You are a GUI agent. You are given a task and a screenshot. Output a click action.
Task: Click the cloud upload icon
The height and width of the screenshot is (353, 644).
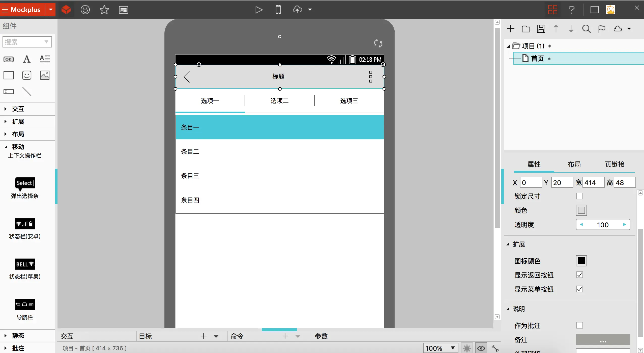298,10
